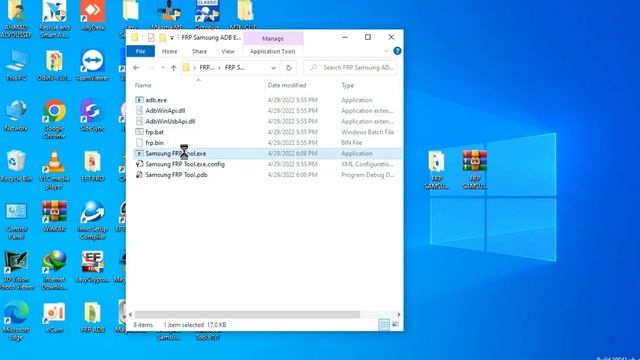Open the Application Tools tab
This screenshot has height=360, width=640.
(x=273, y=51)
